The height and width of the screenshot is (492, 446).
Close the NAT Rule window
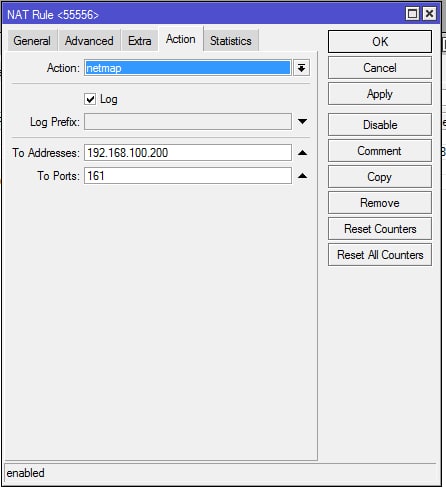(x=429, y=14)
